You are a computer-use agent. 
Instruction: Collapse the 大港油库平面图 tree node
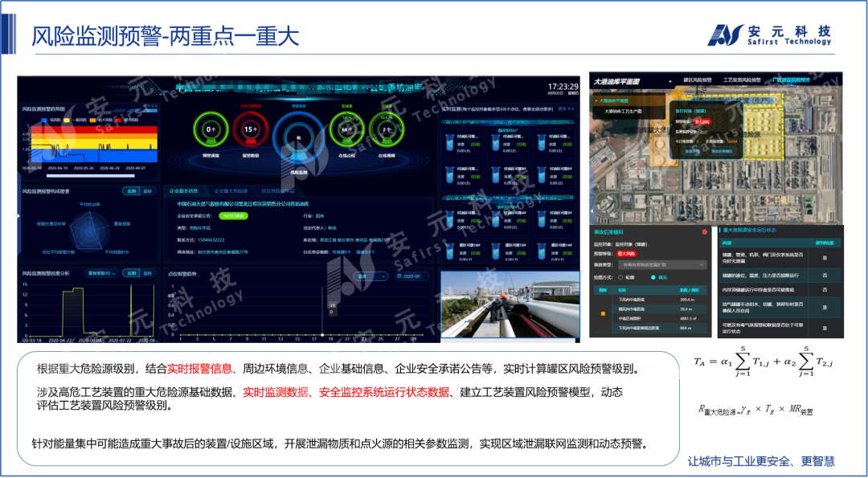point(596,101)
